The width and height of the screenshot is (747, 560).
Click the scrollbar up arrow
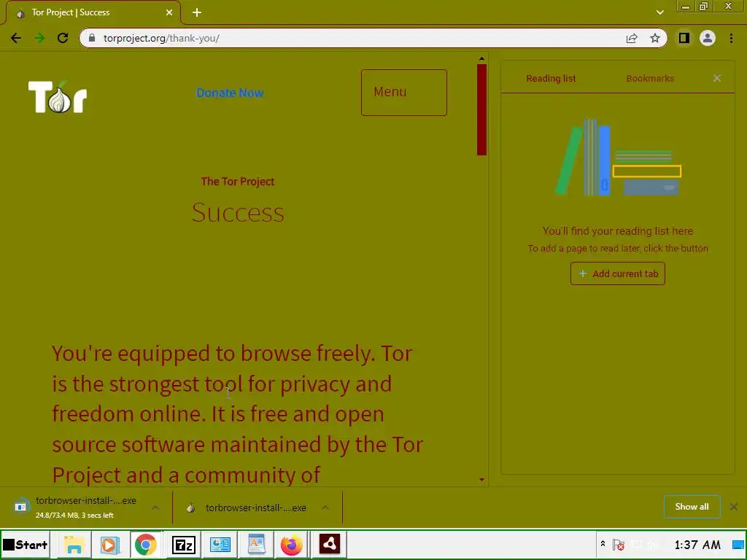[481, 58]
